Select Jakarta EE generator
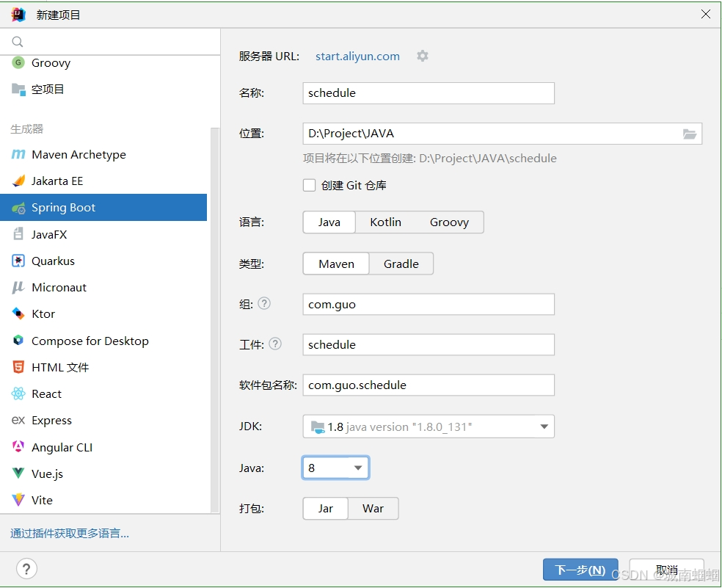The width and height of the screenshot is (722, 588). point(103,181)
